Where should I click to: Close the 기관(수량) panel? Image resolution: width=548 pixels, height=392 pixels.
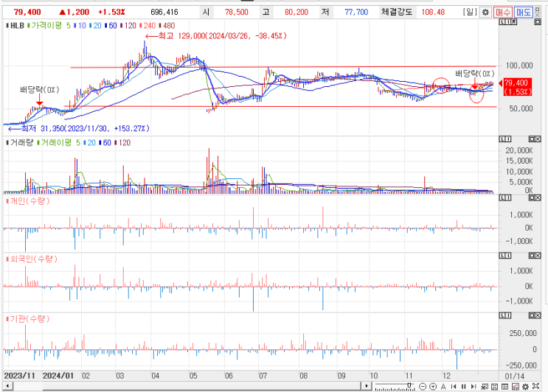coord(538,315)
